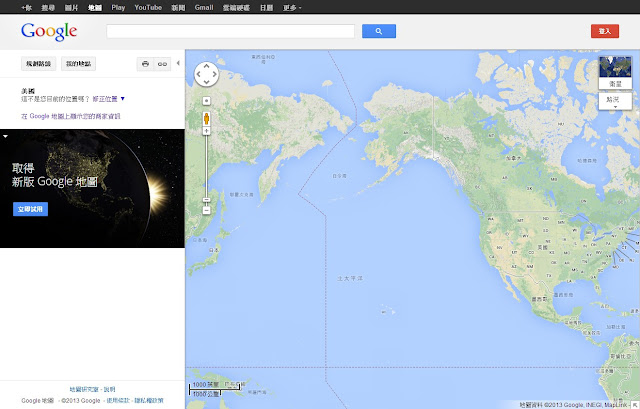Click the terms of use footer link
The width and height of the screenshot is (640, 409).
point(118,400)
